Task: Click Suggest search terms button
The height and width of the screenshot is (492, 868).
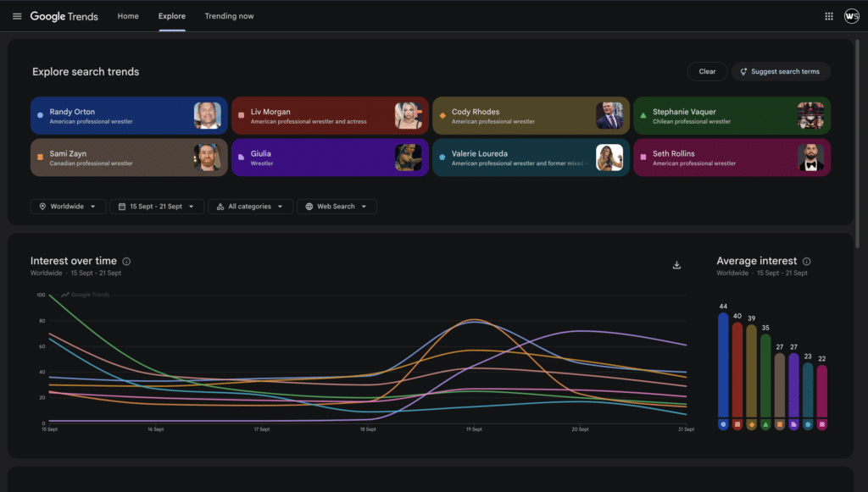Action: [x=781, y=71]
